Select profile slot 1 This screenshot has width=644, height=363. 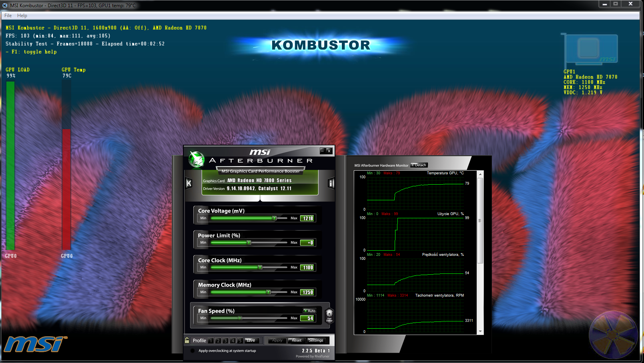(x=211, y=341)
